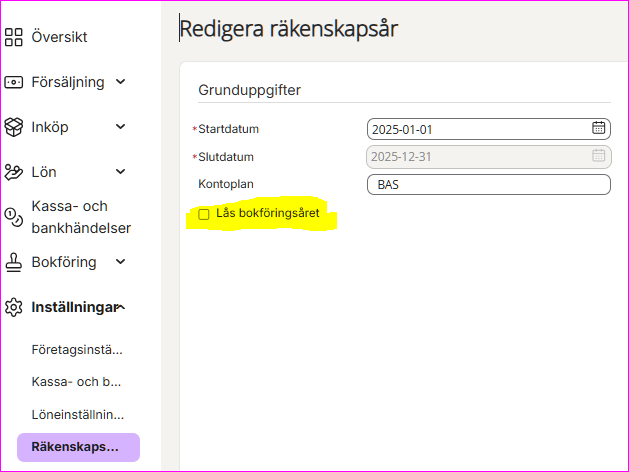
Task: Select the Kassa- och b... submenu item
Action: pos(76,382)
